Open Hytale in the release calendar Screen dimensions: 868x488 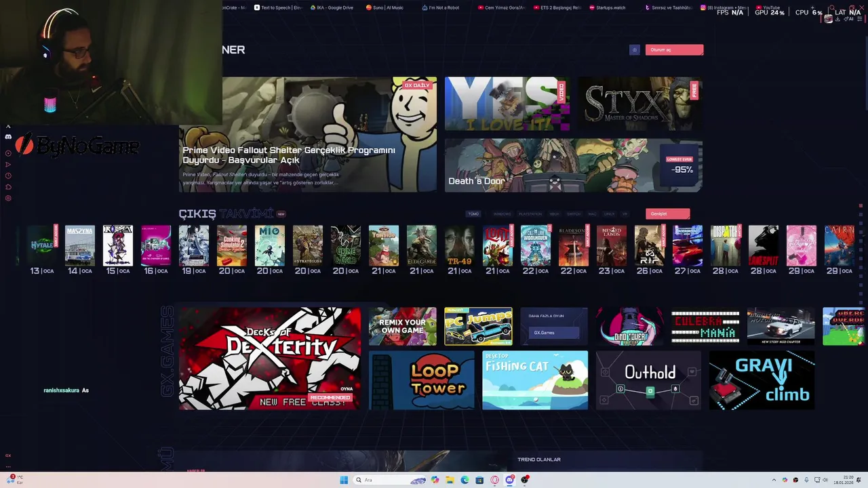[42, 245]
